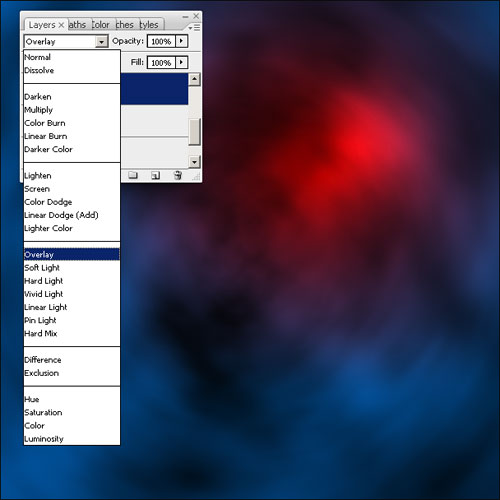This screenshot has height=500, width=500.
Task: Click the layer list scroll up arrow
Action: coord(194,79)
